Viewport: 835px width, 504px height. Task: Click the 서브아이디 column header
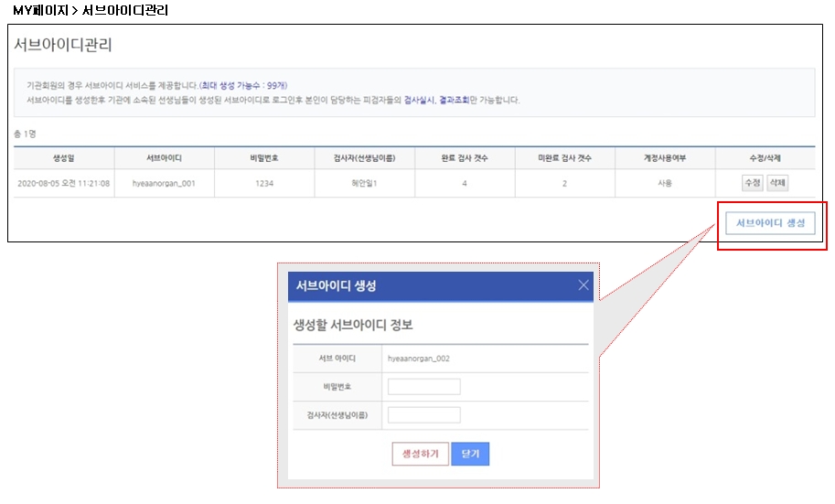click(x=164, y=158)
